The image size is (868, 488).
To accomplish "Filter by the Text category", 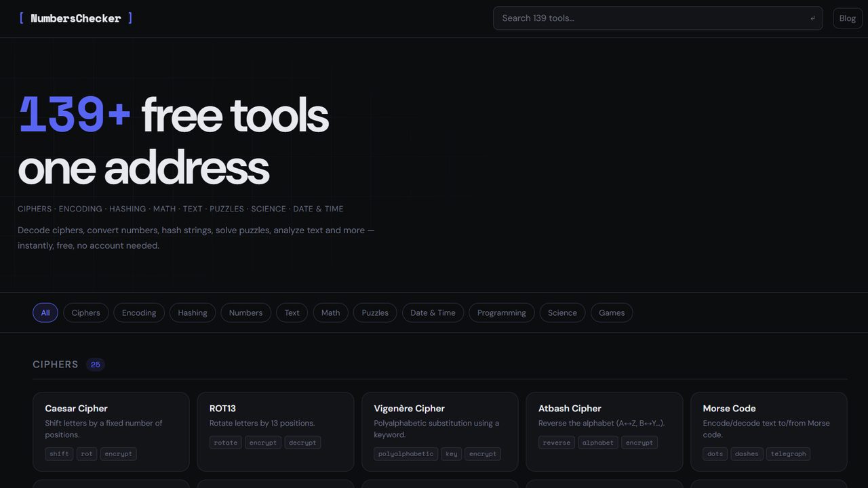I will click(x=292, y=312).
